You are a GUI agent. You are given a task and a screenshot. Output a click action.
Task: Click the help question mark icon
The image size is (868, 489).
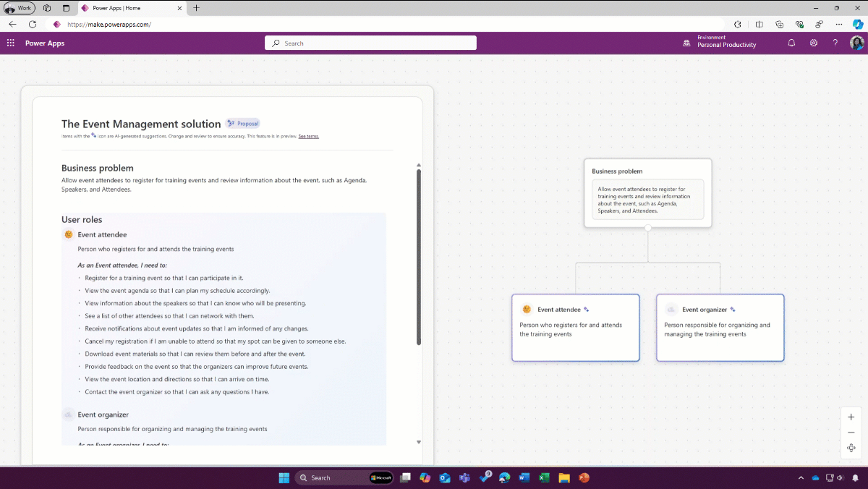pos(835,43)
